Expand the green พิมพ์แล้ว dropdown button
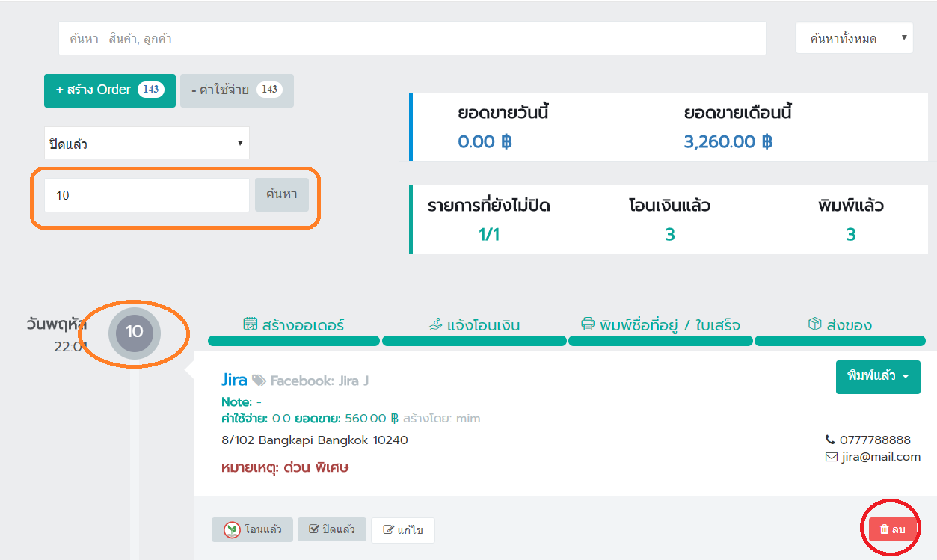Screen dimensions: 937x560 (877, 376)
